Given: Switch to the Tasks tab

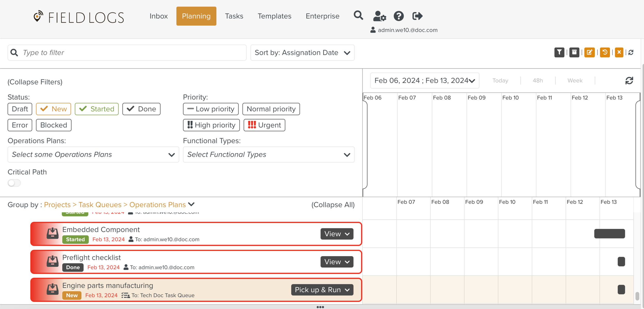Looking at the screenshot, I should (234, 16).
